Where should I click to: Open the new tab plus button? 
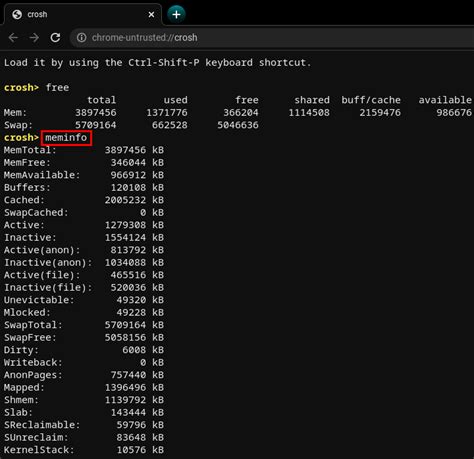click(x=176, y=14)
